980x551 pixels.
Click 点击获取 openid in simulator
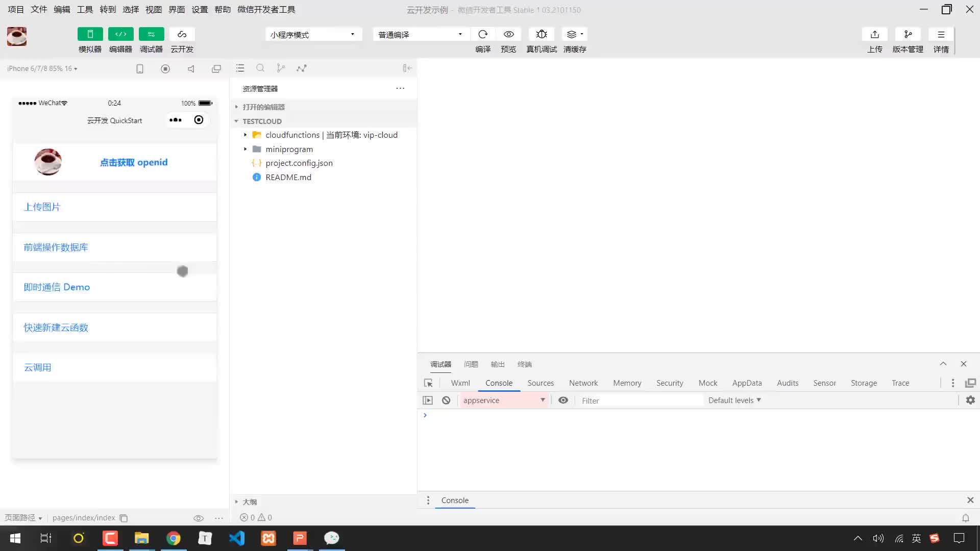(134, 162)
